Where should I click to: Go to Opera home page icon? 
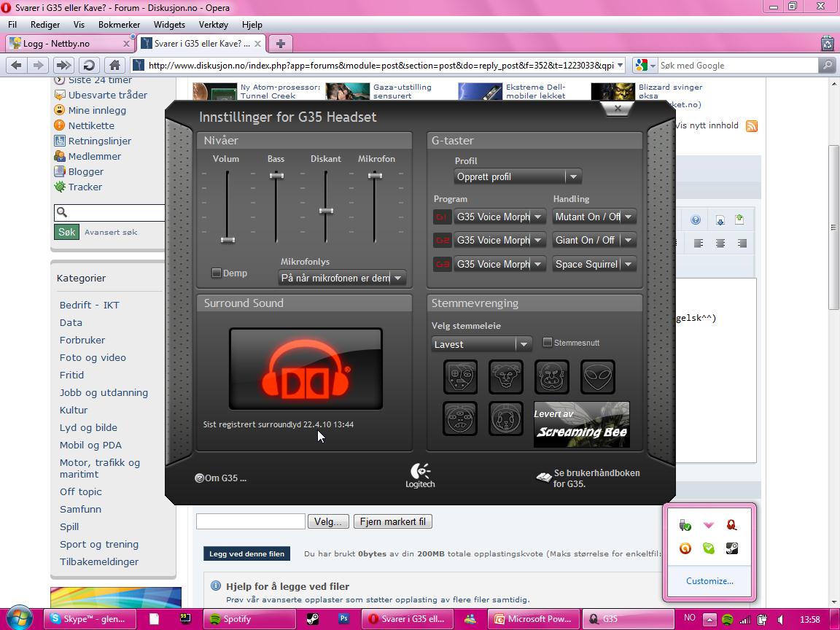(x=114, y=66)
